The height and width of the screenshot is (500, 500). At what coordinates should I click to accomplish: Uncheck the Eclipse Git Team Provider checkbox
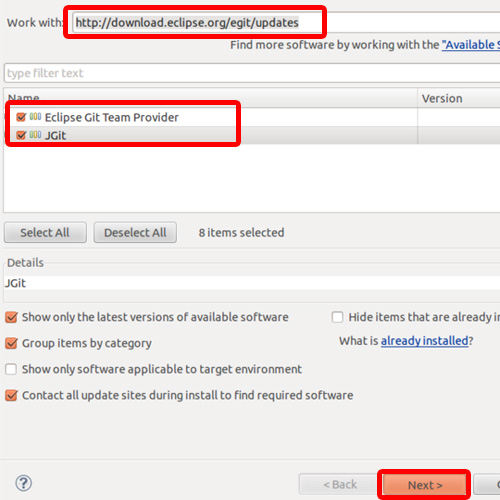[21, 117]
